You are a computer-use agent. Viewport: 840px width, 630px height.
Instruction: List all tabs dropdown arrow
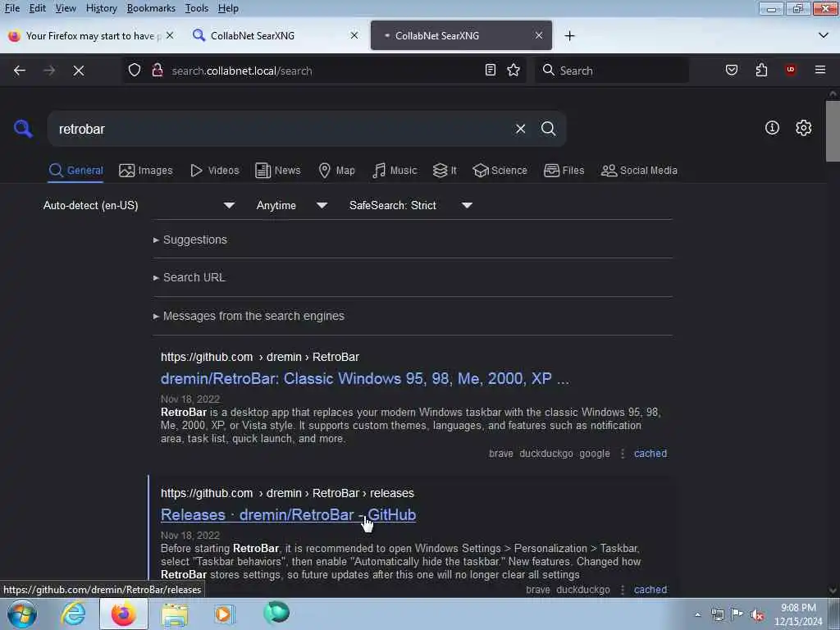(824, 36)
